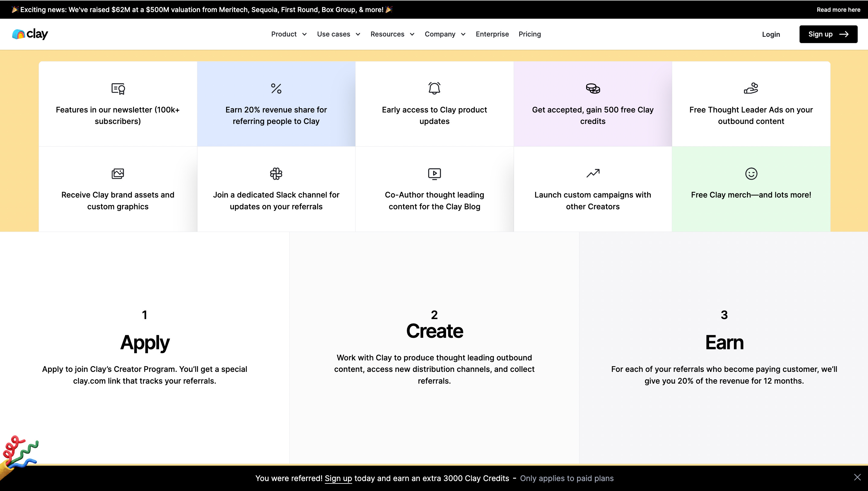Select Launch custom campaigns text
This screenshot has width=868, height=491.
[593, 201]
